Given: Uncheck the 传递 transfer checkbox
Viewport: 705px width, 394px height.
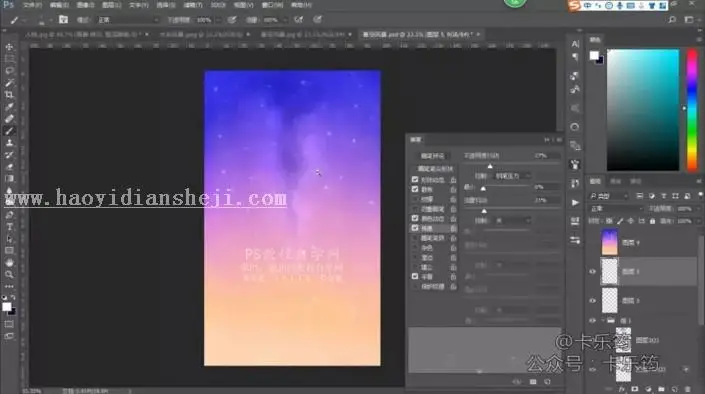Looking at the screenshot, I should tap(415, 228).
